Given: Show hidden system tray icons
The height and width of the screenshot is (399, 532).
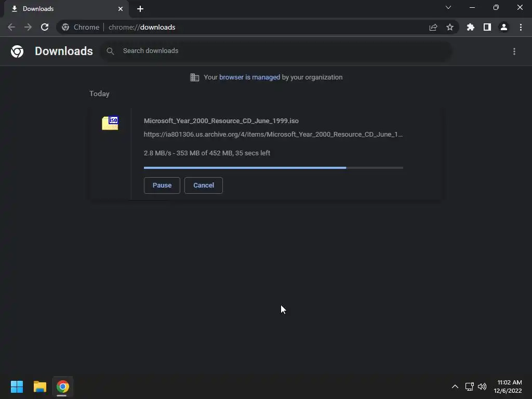Looking at the screenshot, I should [455, 387].
